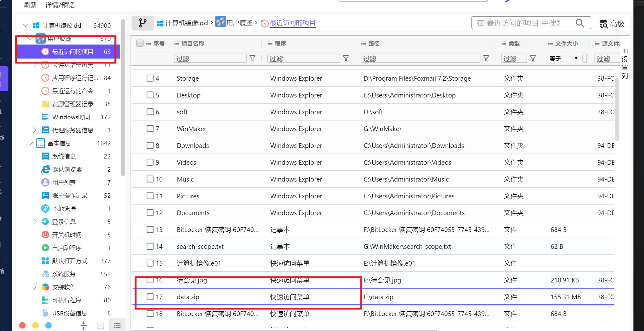The height and width of the screenshot is (331, 644).
Task: Click the filter funnel in 类型 column
Action: pyautogui.click(x=533, y=59)
